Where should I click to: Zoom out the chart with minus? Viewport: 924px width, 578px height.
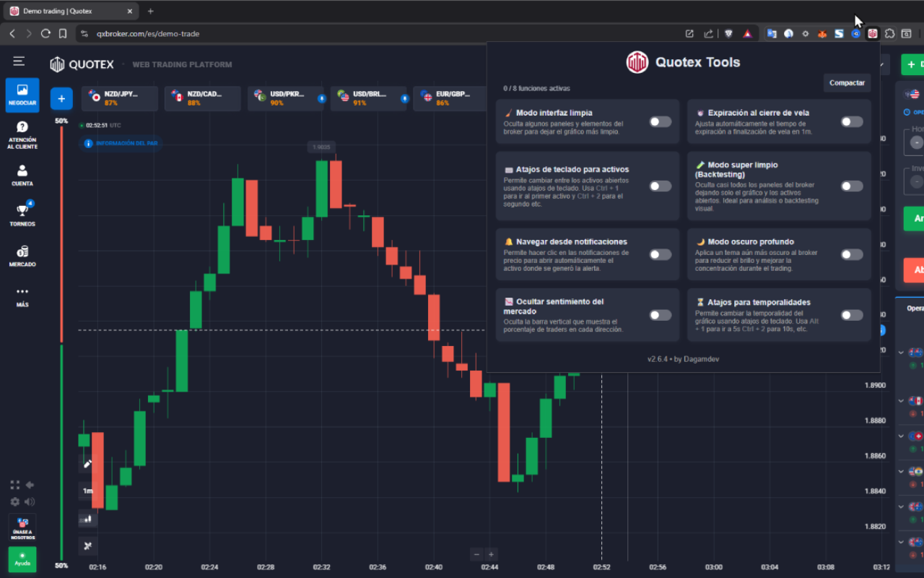476,554
